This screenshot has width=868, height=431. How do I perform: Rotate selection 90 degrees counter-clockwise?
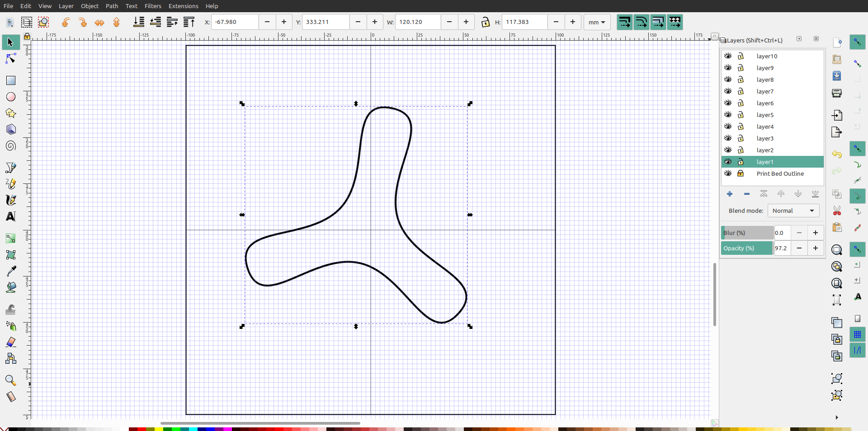[x=66, y=22]
